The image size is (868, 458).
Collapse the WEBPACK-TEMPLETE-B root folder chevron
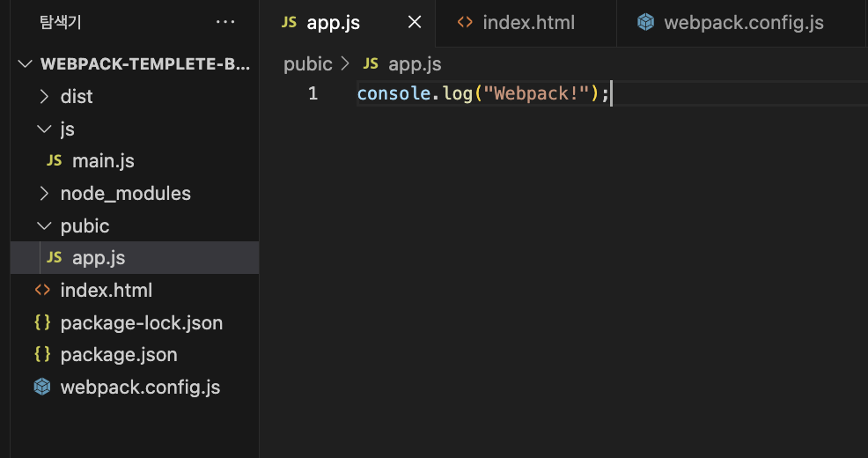click(x=25, y=63)
